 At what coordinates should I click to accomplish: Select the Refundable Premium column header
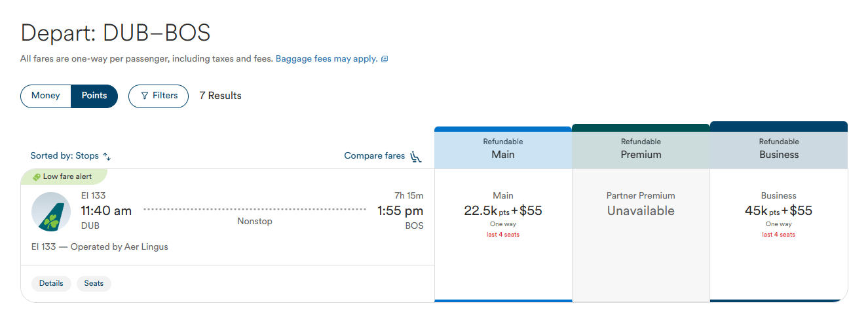pos(641,149)
